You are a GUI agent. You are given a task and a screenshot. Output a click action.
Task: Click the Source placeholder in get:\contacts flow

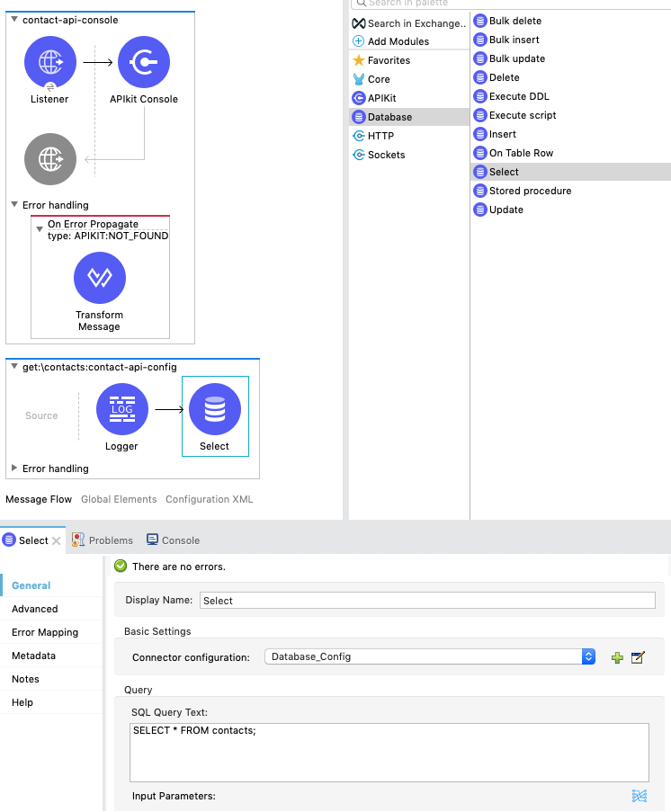pyautogui.click(x=41, y=415)
